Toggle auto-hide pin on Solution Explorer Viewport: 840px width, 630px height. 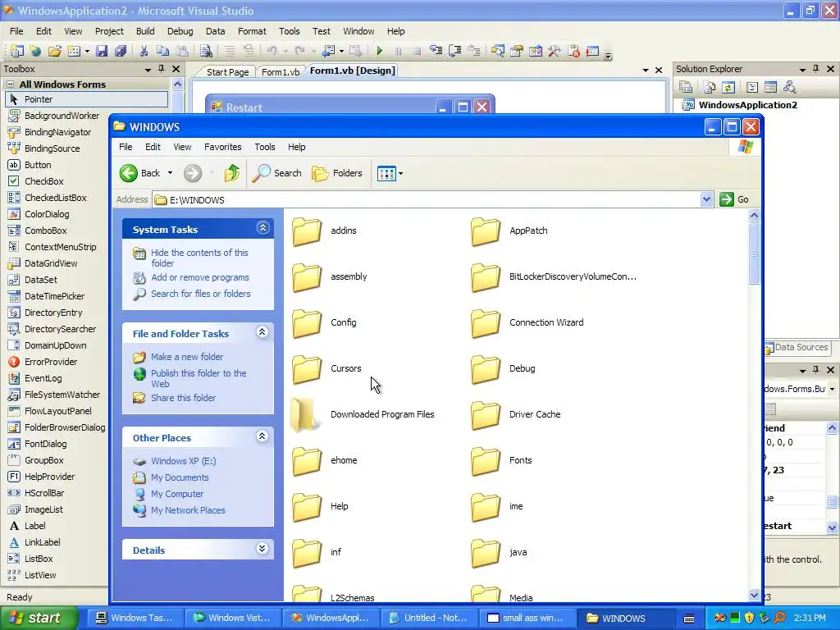click(x=816, y=69)
